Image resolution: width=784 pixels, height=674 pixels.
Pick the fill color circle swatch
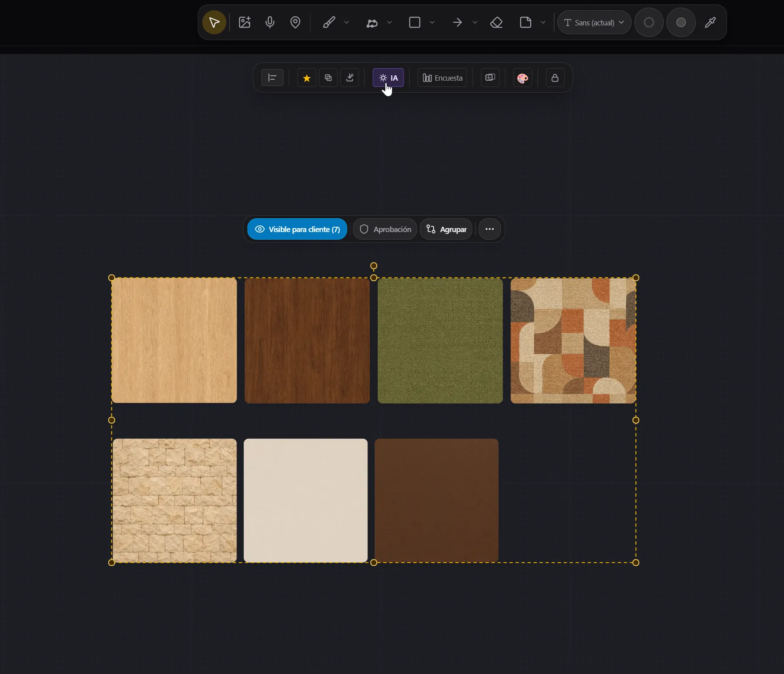(x=681, y=22)
